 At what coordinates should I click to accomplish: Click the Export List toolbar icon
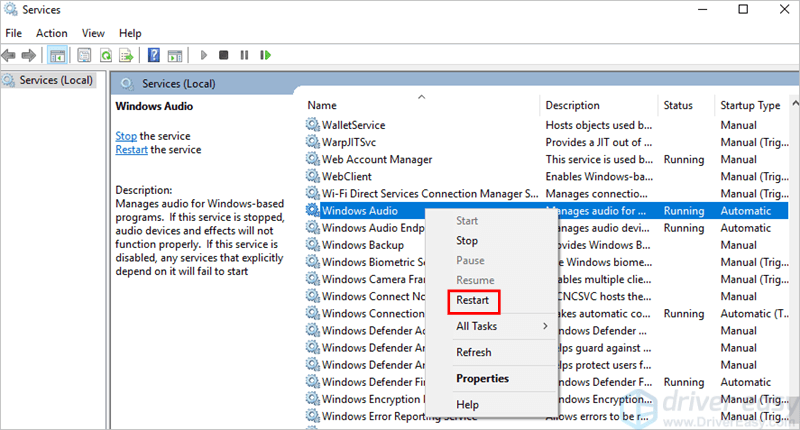pyautogui.click(x=126, y=55)
